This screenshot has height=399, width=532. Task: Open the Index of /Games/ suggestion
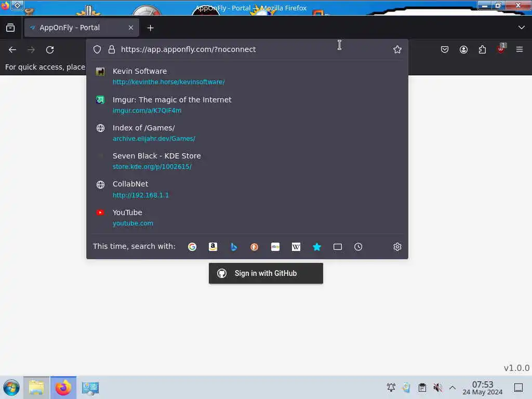coord(247,133)
